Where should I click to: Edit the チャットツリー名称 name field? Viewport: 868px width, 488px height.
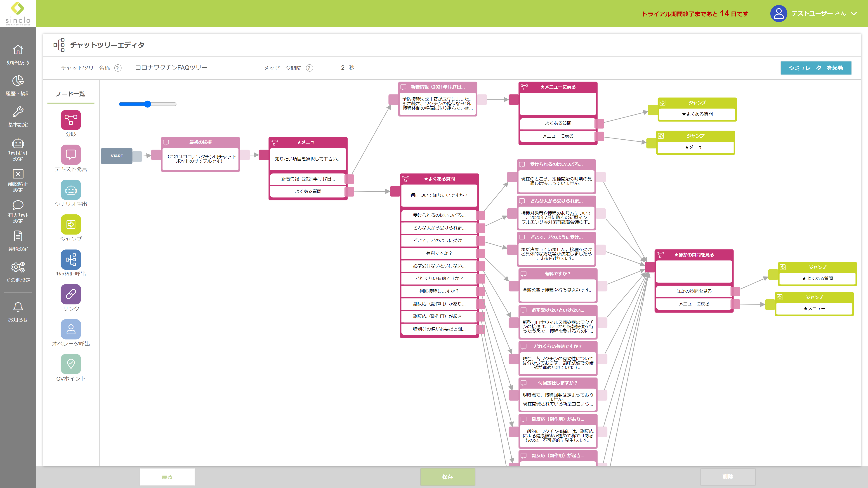[x=186, y=68]
